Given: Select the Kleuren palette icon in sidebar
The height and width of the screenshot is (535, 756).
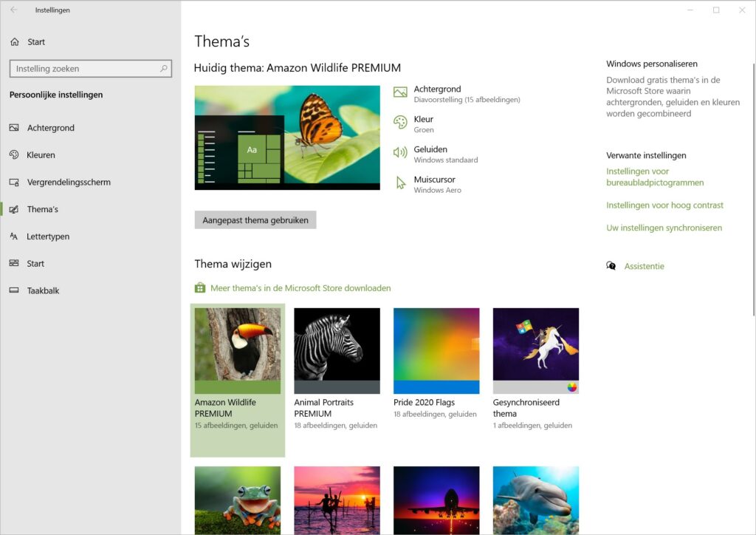Looking at the screenshot, I should (x=14, y=155).
